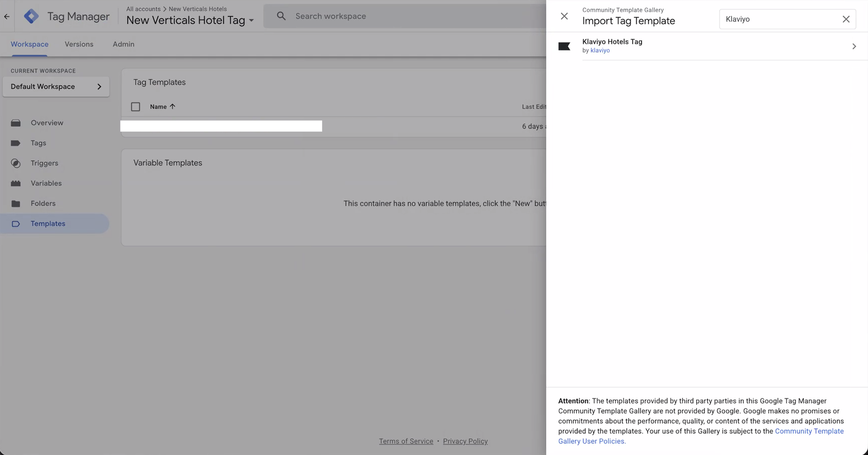Expand the Klaviyo Hotels Tag entry chevron
The image size is (868, 455).
tap(854, 46)
